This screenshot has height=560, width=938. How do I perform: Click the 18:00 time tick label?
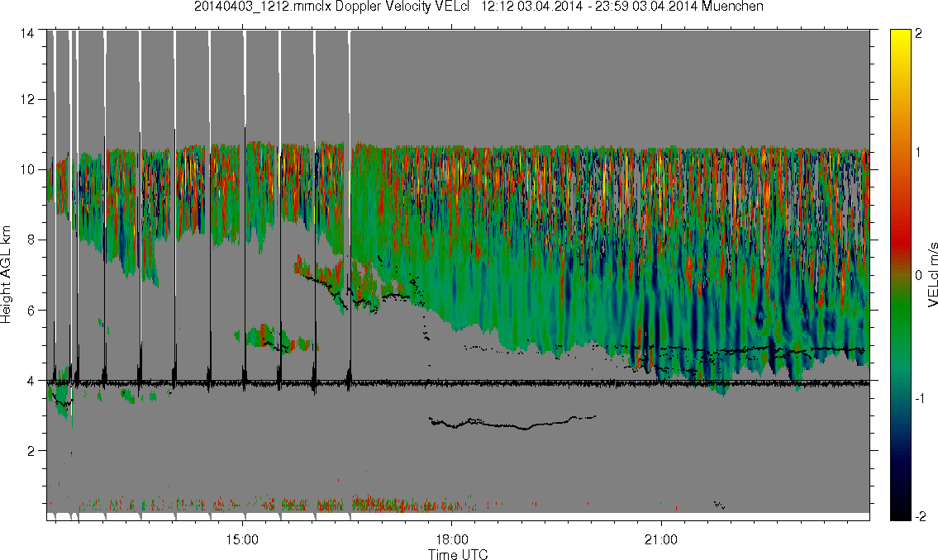[452, 539]
